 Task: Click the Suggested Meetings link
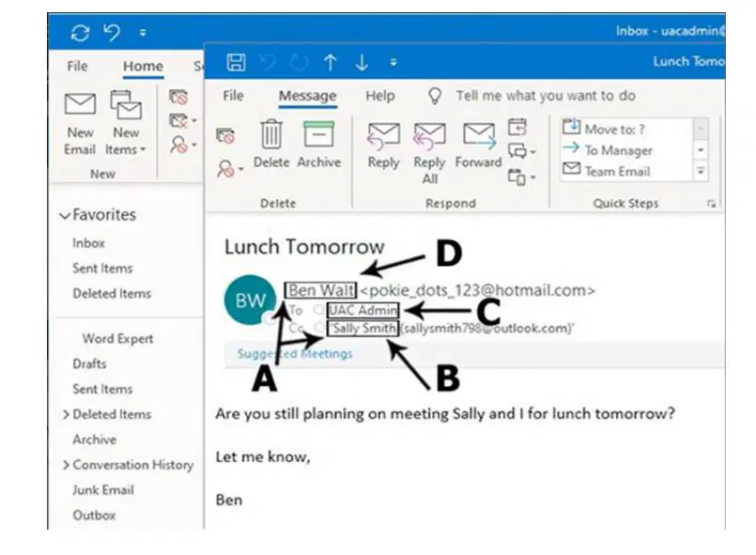coord(295,353)
